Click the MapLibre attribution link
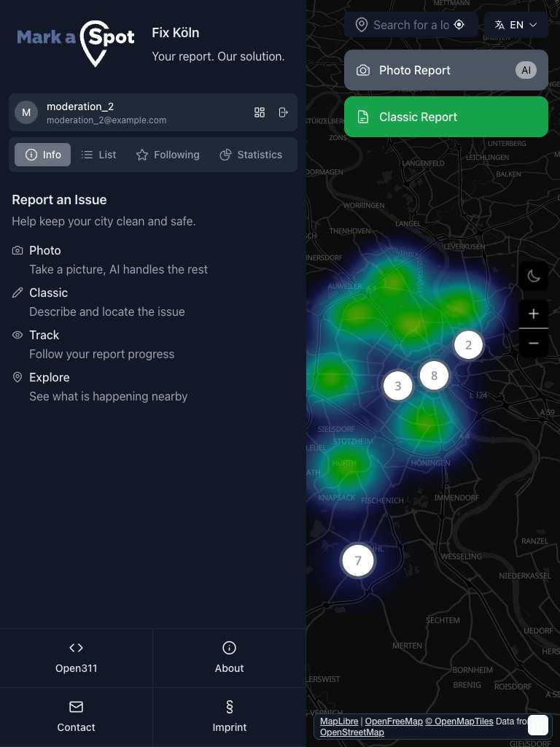The width and height of the screenshot is (560, 747). [x=338, y=721]
